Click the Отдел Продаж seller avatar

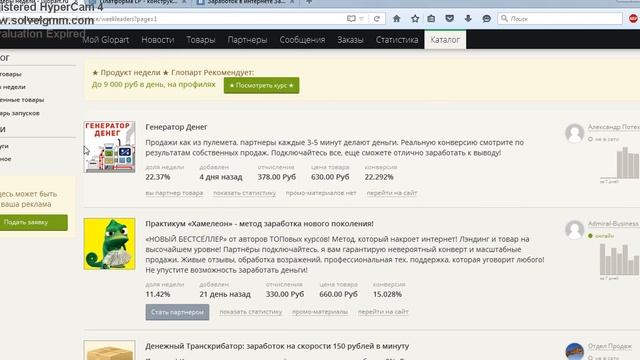click(574, 351)
